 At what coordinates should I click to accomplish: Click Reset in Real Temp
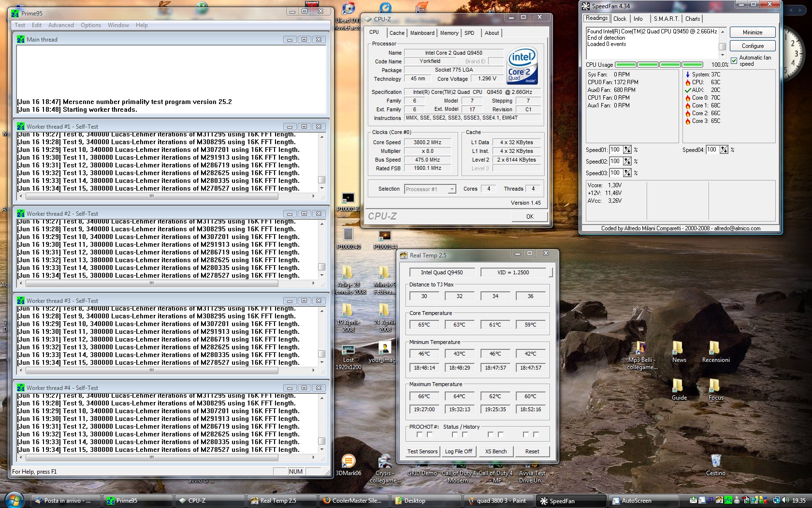[x=532, y=451]
